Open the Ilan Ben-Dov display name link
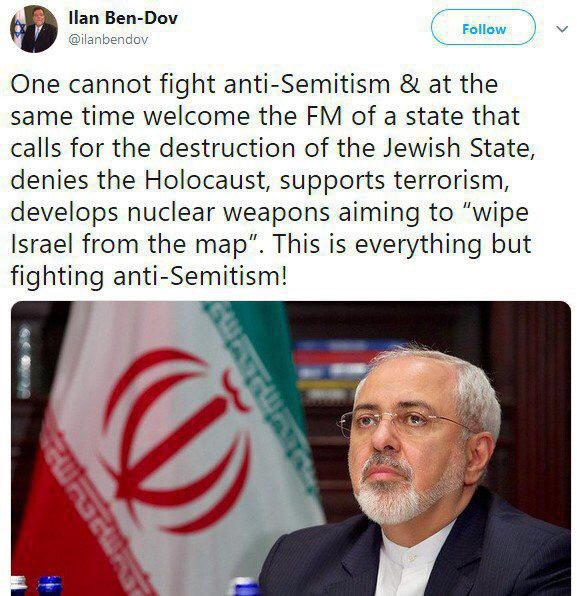This screenshot has width=577, height=596. 123,17
